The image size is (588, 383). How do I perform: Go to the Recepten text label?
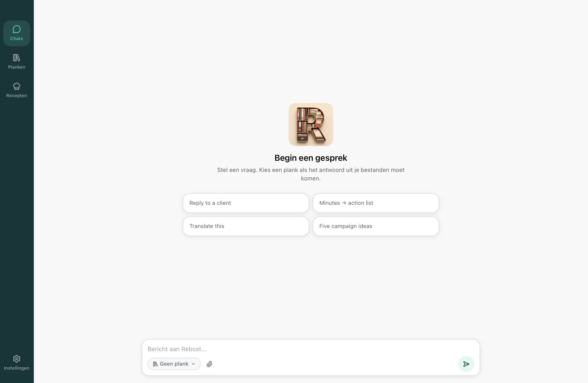[x=16, y=96]
